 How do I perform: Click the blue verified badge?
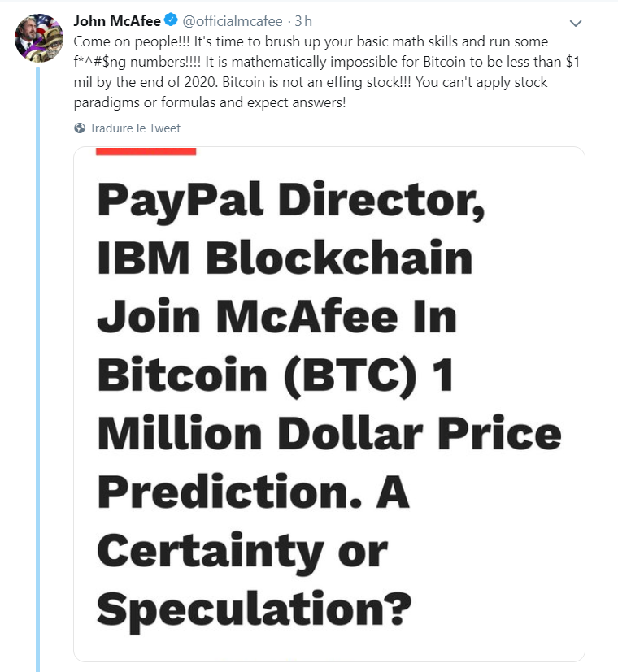(171, 22)
